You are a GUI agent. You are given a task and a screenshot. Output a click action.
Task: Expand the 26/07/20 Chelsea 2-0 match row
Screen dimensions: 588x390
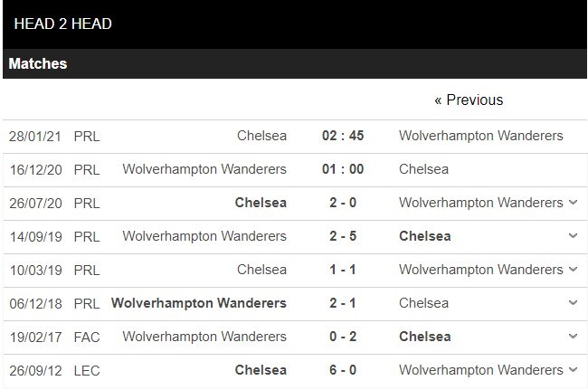572,203
